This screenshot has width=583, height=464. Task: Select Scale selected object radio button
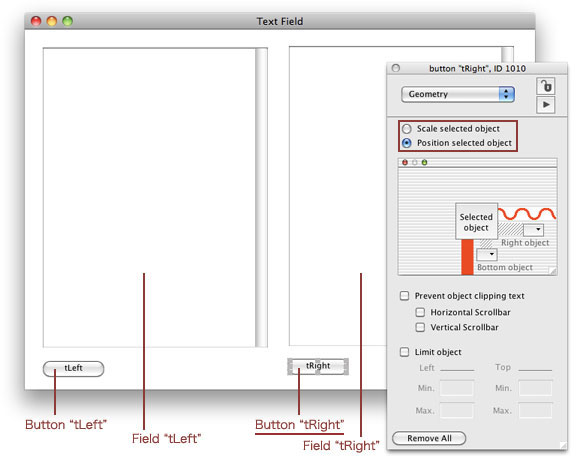407,129
